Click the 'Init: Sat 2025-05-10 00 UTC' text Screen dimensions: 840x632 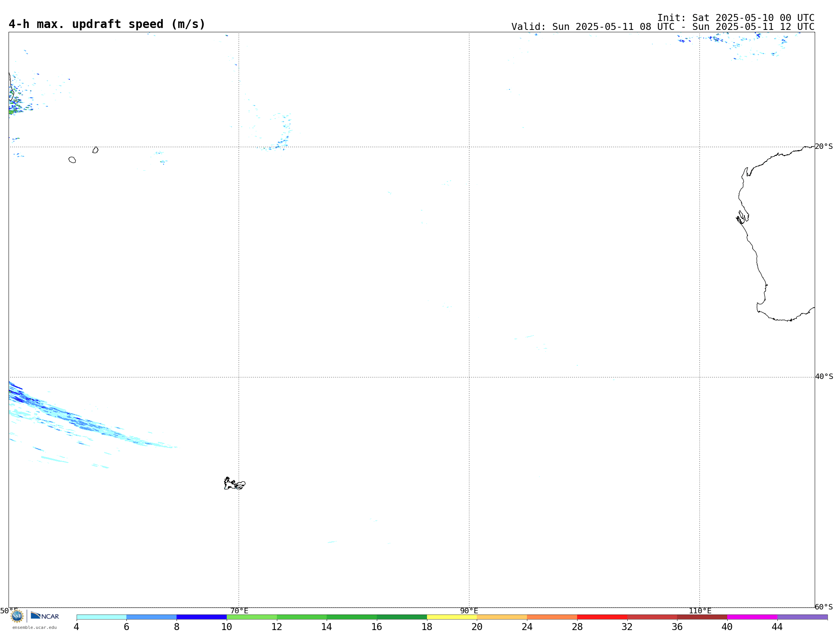click(736, 18)
